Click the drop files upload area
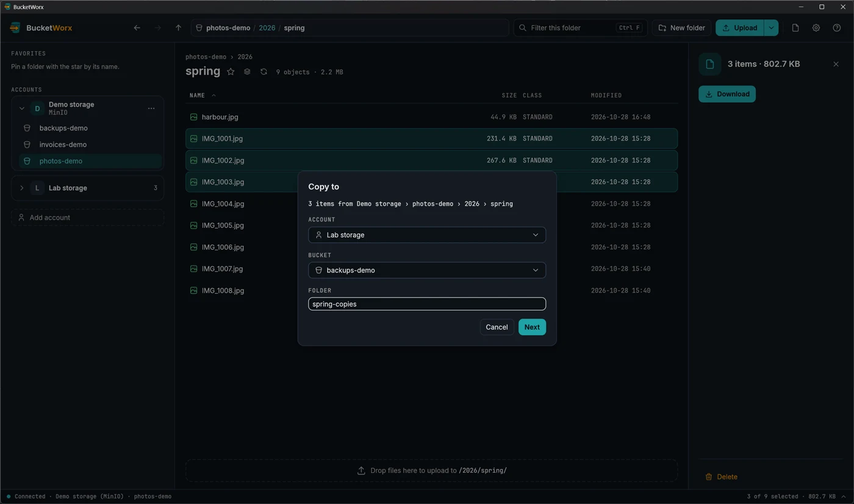Image resolution: width=854 pixels, height=504 pixels. pyautogui.click(x=431, y=470)
